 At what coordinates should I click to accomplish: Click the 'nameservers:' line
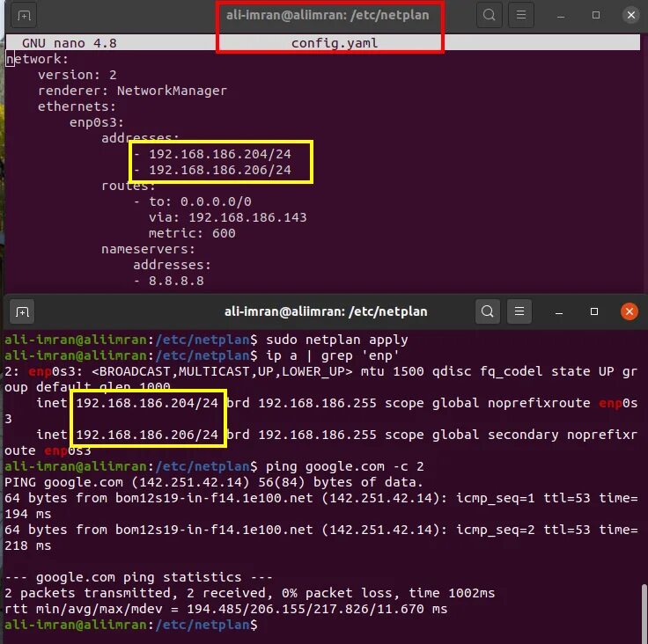pos(148,249)
